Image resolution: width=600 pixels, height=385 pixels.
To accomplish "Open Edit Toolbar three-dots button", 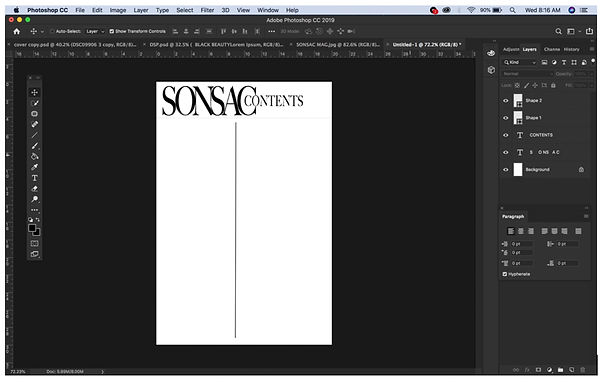I will (34, 210).
